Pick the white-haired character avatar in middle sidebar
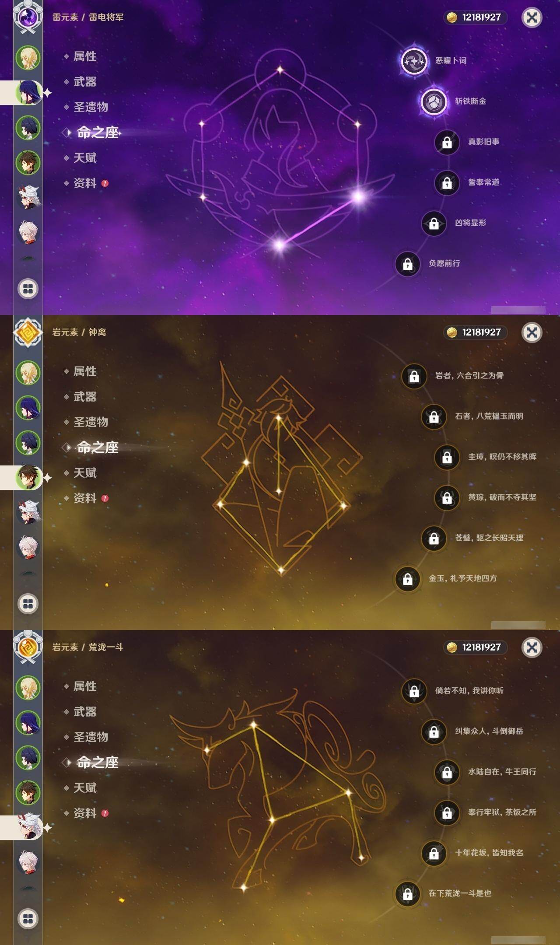Screen dimensions: 560x945 coord(28,547)
